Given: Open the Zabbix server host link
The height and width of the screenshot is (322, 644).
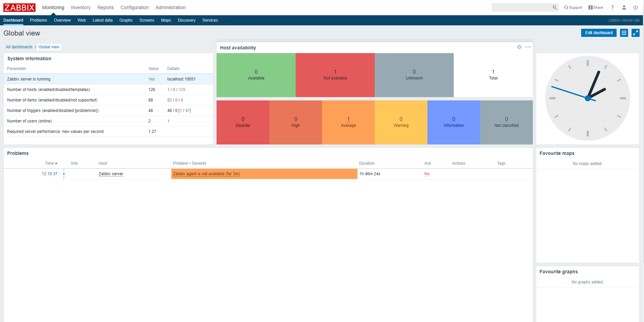Looking at the screenshot, I should click(111, 174).
